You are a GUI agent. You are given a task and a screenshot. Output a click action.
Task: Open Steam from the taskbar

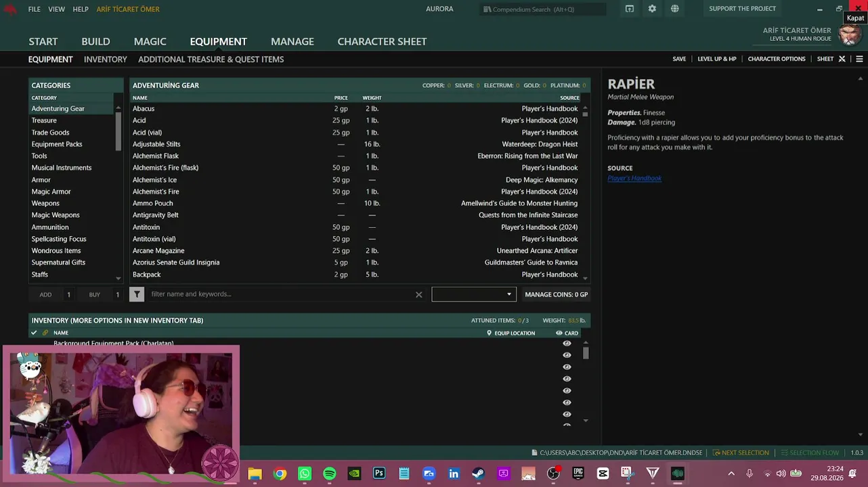tap(478, 473)
